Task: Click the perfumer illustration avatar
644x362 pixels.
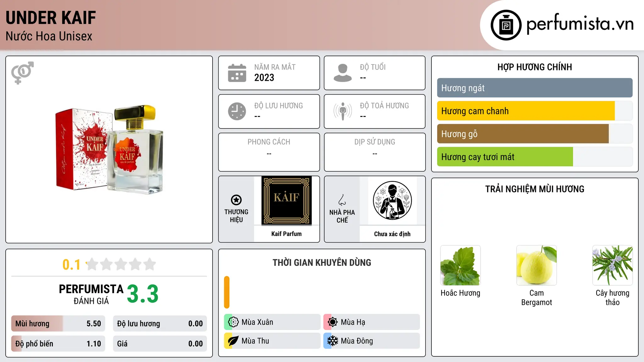Action: tap(392, 200)
